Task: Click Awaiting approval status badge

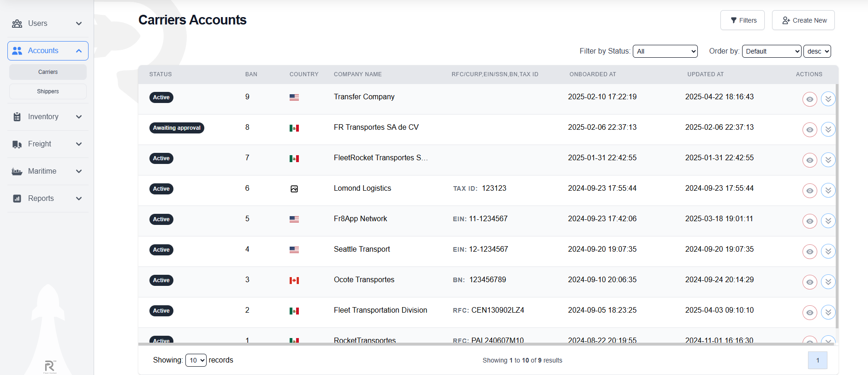Action: tap(177, 128)
